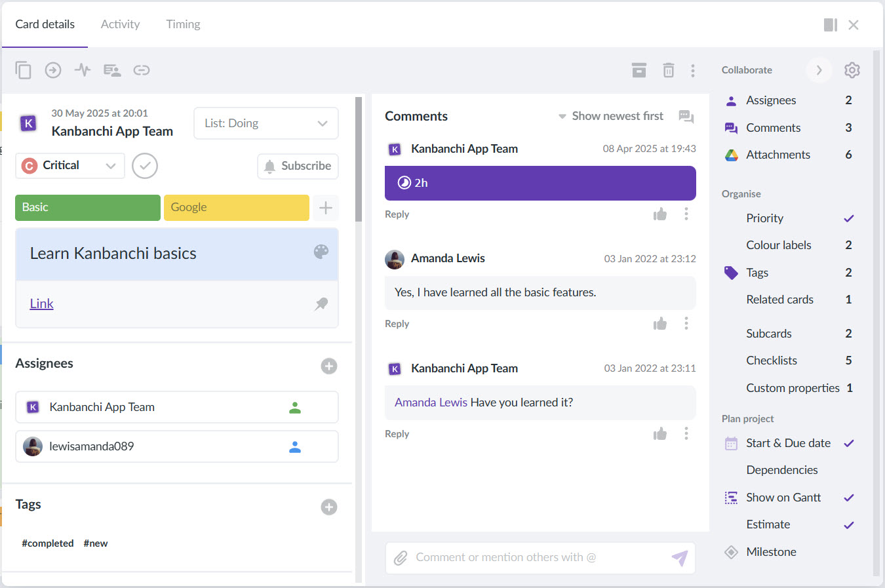Pin the Link description with the pin icon
Screen dimensions: 885x588
(x=321, y=304)
